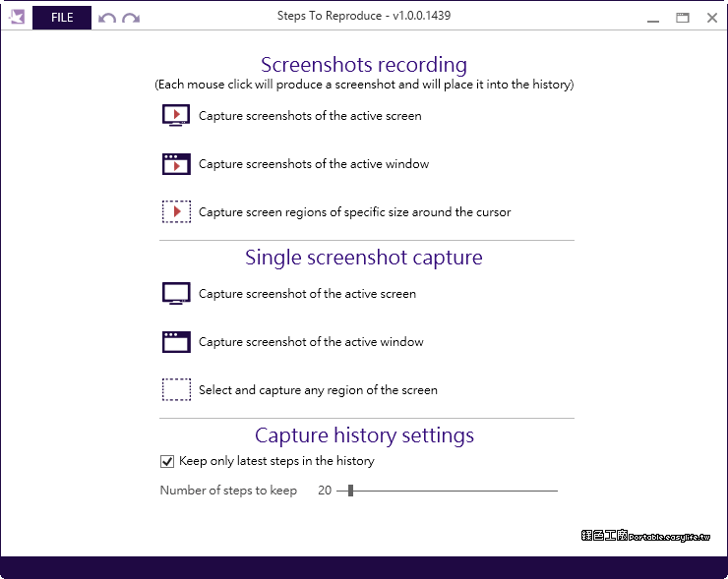The image size is (728, 579).
Task: Click the 'Single screenshot capture' heading
Action: tap(364, 257)
